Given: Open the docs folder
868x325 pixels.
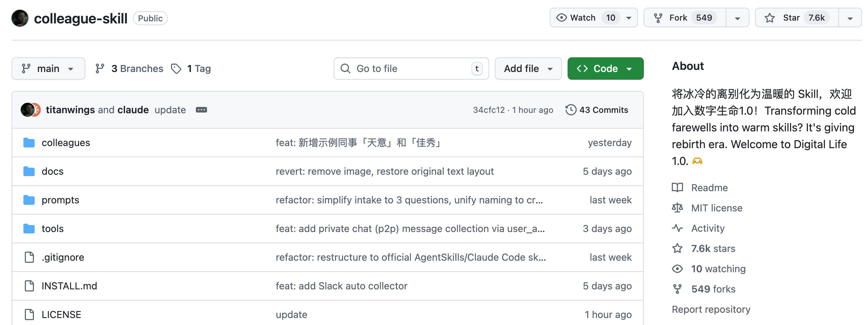Looking at the screenshot, I should click(52, 171).
